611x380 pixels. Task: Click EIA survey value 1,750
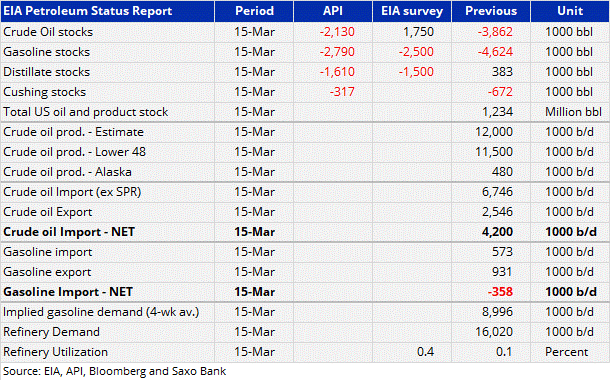418,32
